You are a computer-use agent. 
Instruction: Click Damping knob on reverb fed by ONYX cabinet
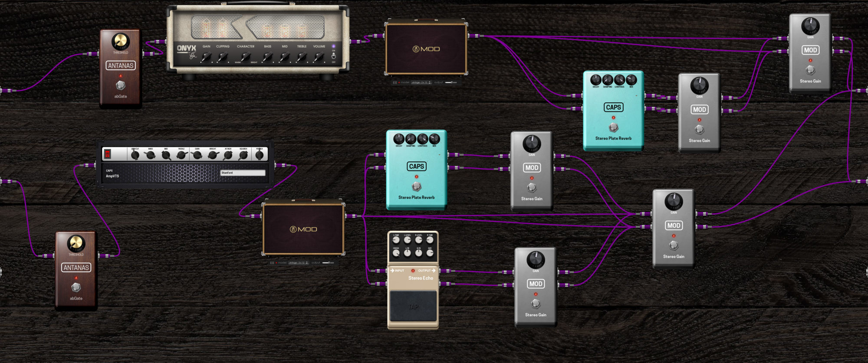pyautogui.click(x=608, y=80)
